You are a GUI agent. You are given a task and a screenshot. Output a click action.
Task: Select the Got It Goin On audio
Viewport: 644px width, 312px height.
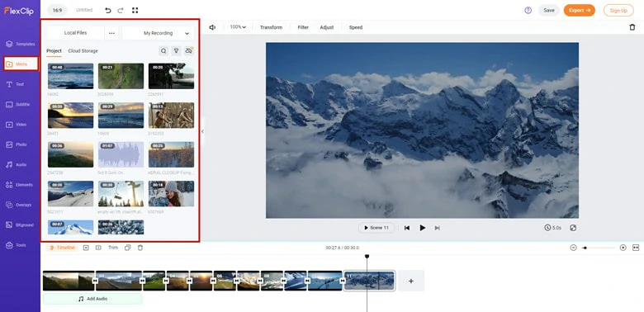pos(121,155)
